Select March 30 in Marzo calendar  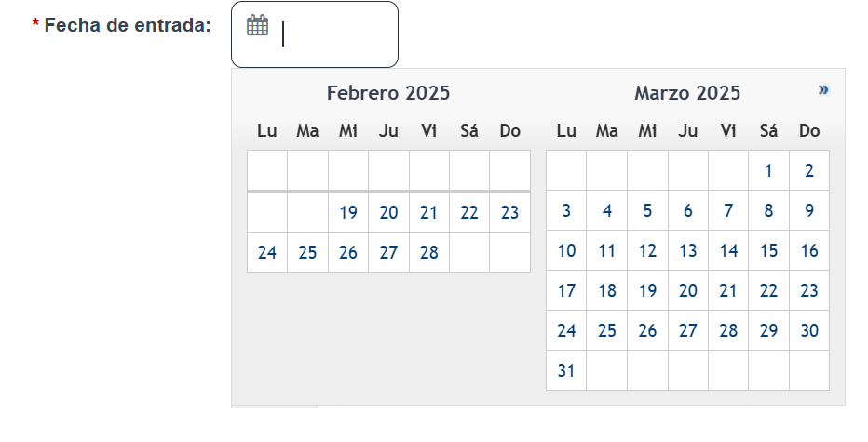pyautogui.click(x=809, y=331)
